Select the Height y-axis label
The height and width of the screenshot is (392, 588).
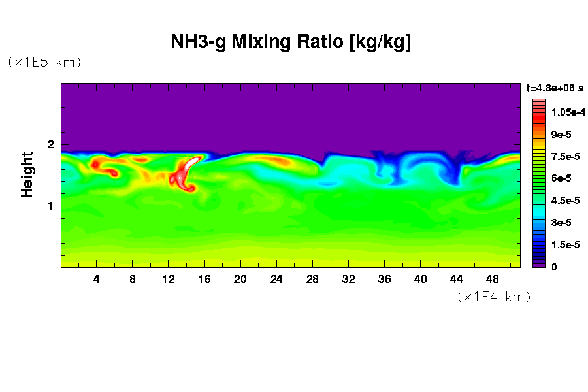click(27, 174)
